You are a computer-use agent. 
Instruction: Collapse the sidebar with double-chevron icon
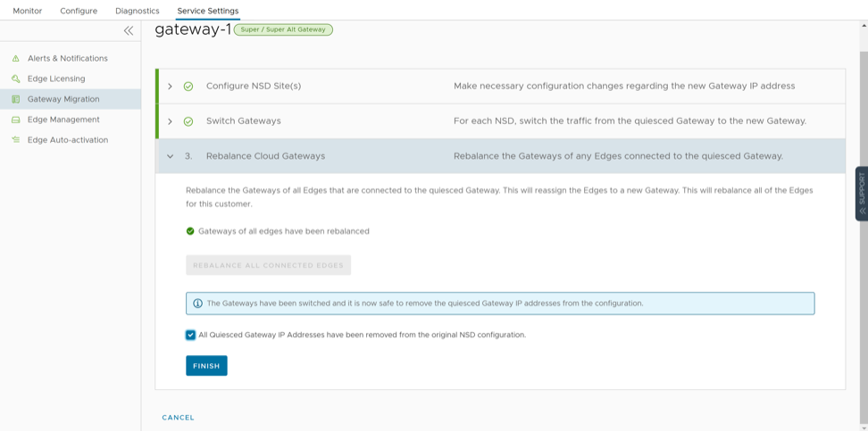pos(129,30)
